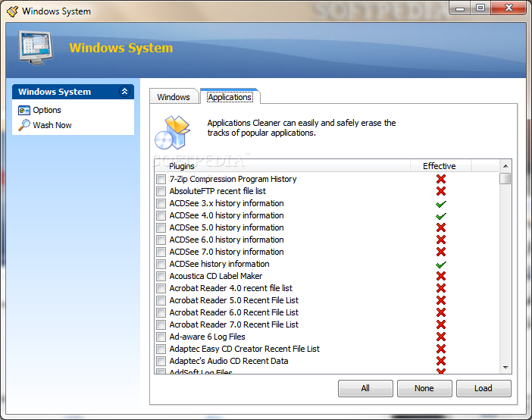The width and height of the screenshot is (532, 420).
Task: Click red X for Ad-aware 6 Log Files
Action: coord(441,337)
